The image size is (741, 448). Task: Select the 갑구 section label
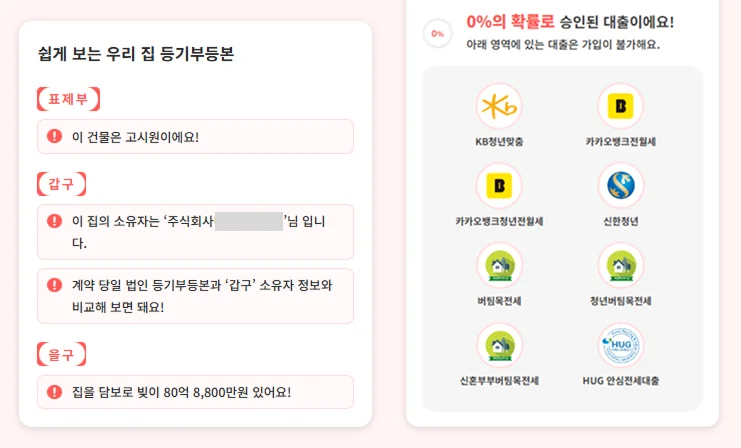coord(61,184)
